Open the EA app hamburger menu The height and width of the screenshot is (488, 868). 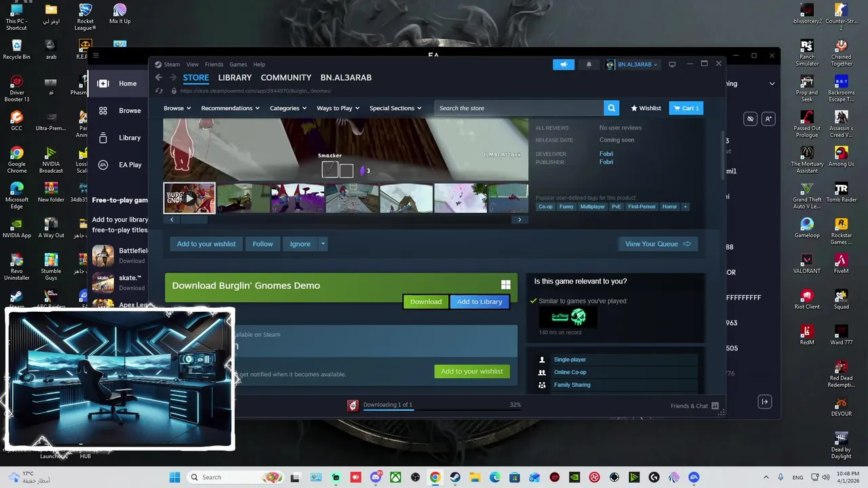tap(96, 56)
